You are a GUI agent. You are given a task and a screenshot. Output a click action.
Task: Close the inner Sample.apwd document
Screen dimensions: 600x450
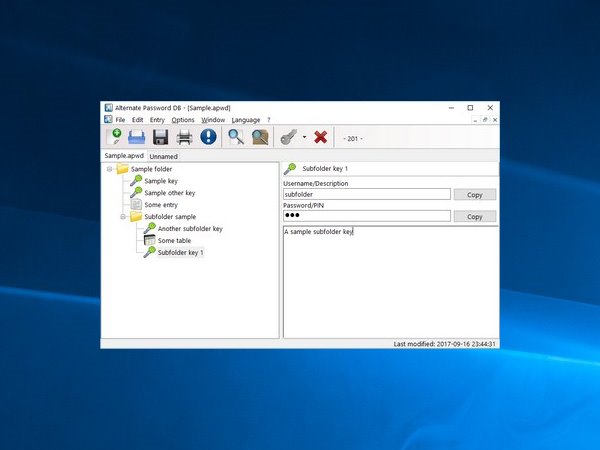495,120
